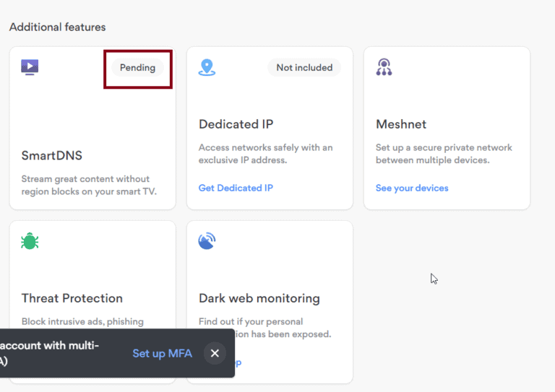Click Dedicated IP description about exclusive address
Viewport: 555px width, 392px height.
265,154
